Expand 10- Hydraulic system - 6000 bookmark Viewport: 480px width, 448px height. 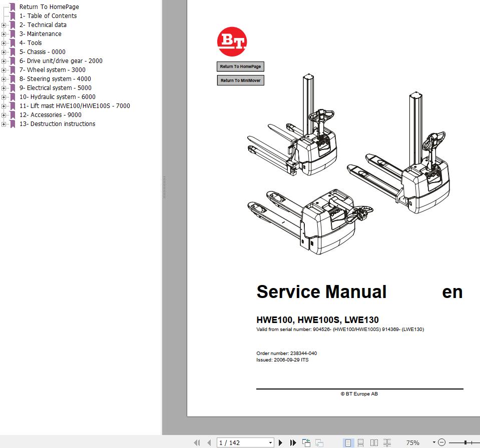(4, 97)
